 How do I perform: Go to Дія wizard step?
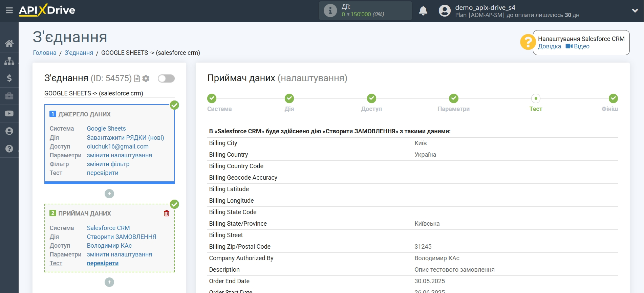[x=289, y=98]
